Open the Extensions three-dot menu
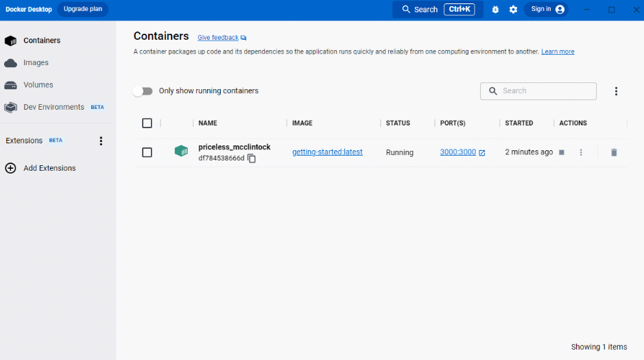The height and width of the screenshot is (360, 644). (101, 141)
